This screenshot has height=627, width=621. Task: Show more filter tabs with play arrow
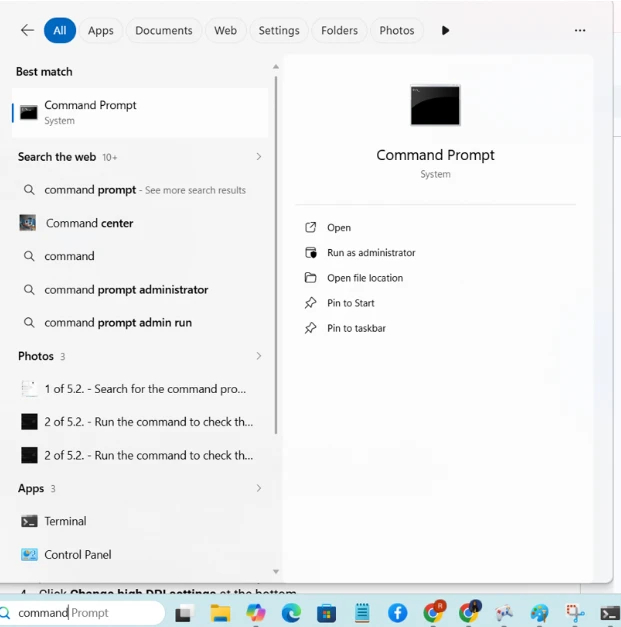pyautogui.click(x=445, y=30)
